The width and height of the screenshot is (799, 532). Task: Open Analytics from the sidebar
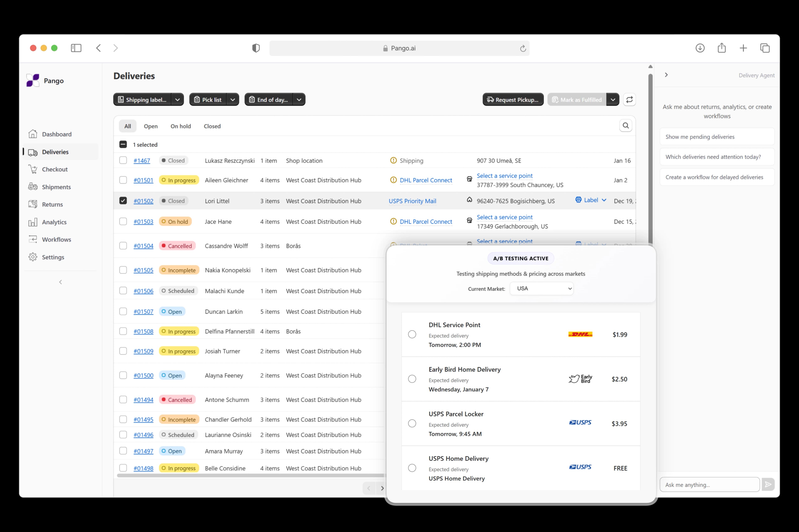tap(54, 222)
